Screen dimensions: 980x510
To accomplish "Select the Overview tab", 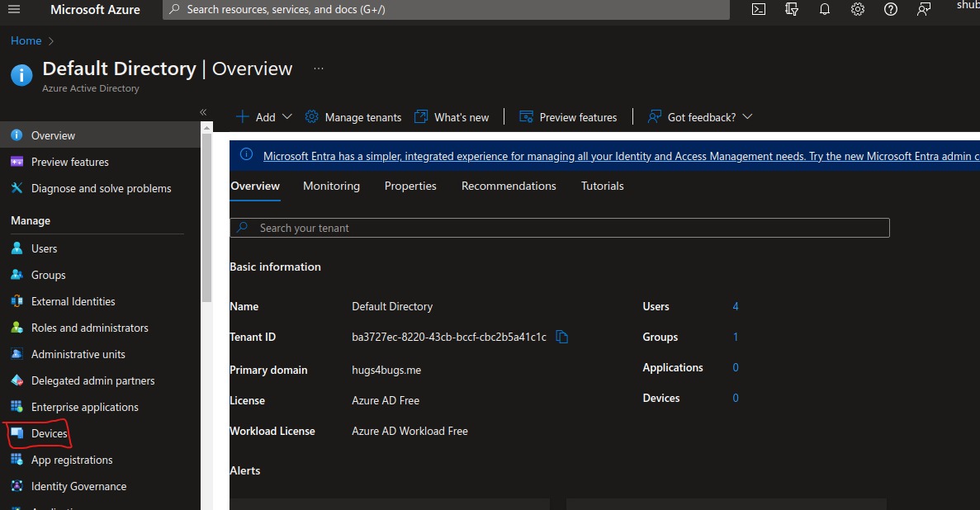I will pos(255,186).
